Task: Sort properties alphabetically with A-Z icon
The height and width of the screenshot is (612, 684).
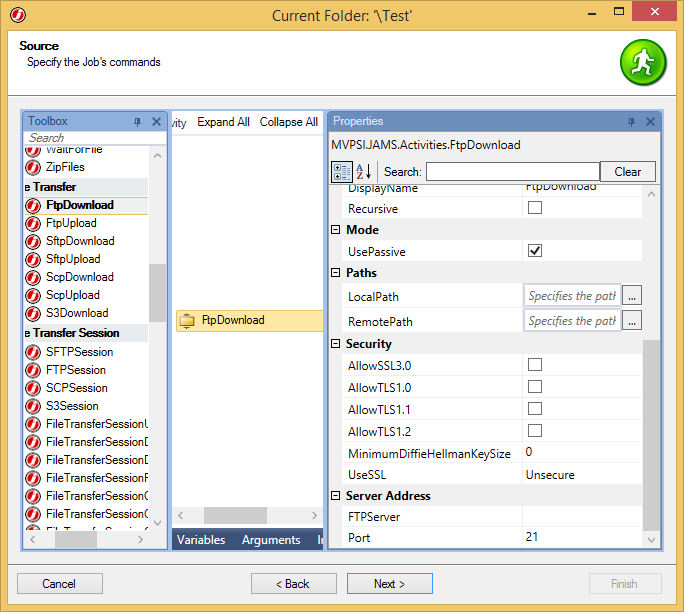Action: point(363,172)
